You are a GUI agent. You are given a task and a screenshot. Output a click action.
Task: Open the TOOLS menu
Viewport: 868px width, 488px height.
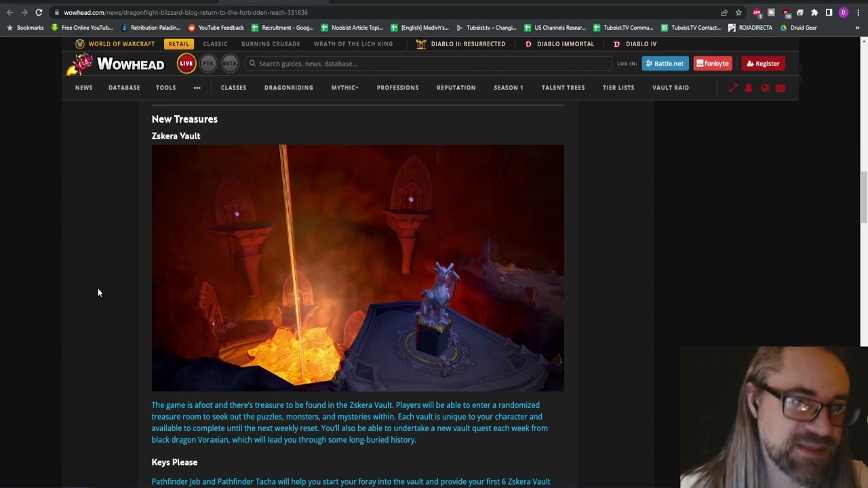tap(165, 87)
